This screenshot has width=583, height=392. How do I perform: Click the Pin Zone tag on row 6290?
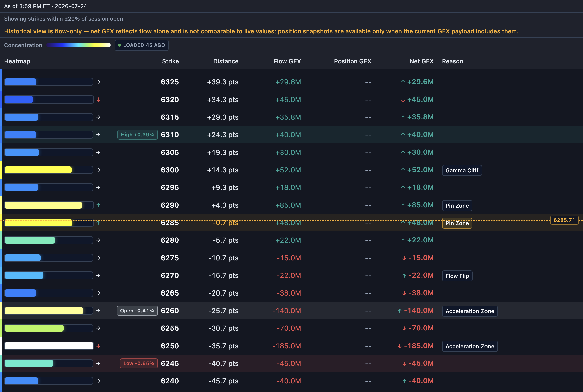point(457,206)
